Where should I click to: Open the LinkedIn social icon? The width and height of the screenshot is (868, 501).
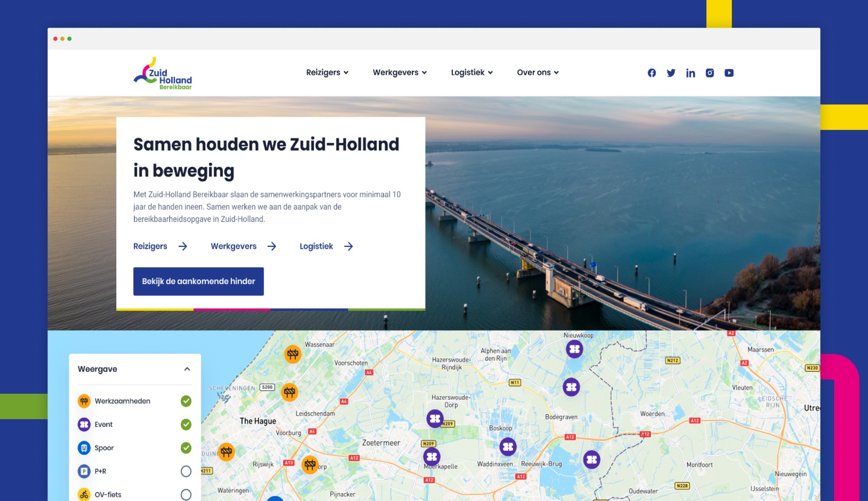click(x=690, y=73)
